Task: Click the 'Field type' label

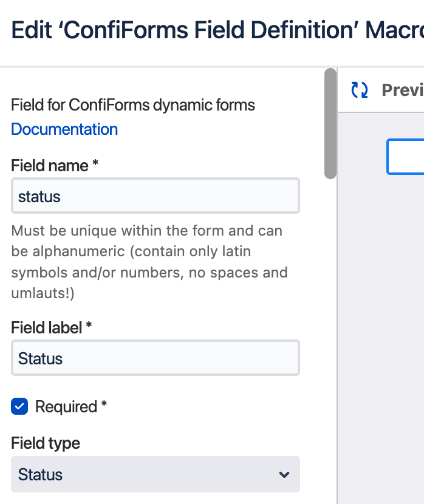Action: (46, 443)
